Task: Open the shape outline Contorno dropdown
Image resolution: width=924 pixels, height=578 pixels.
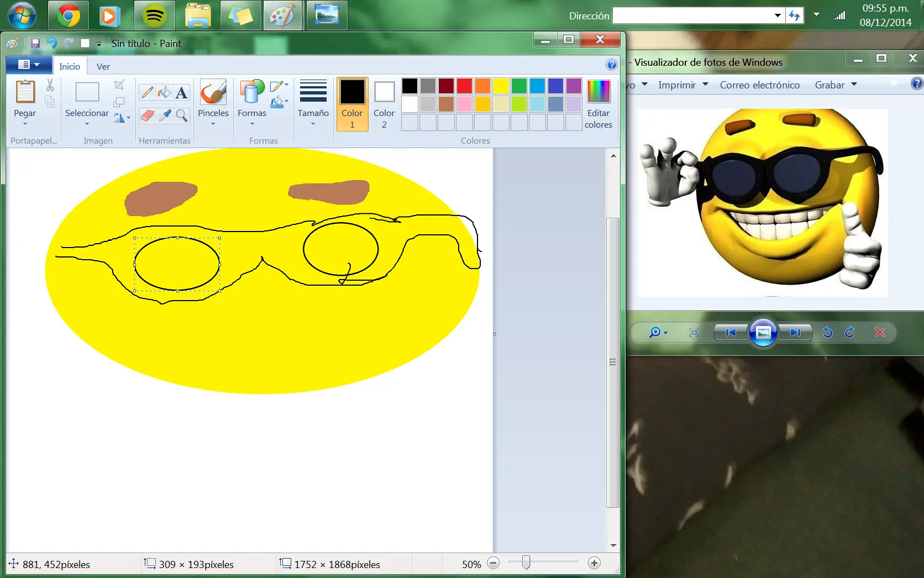Action: point(280,86)
